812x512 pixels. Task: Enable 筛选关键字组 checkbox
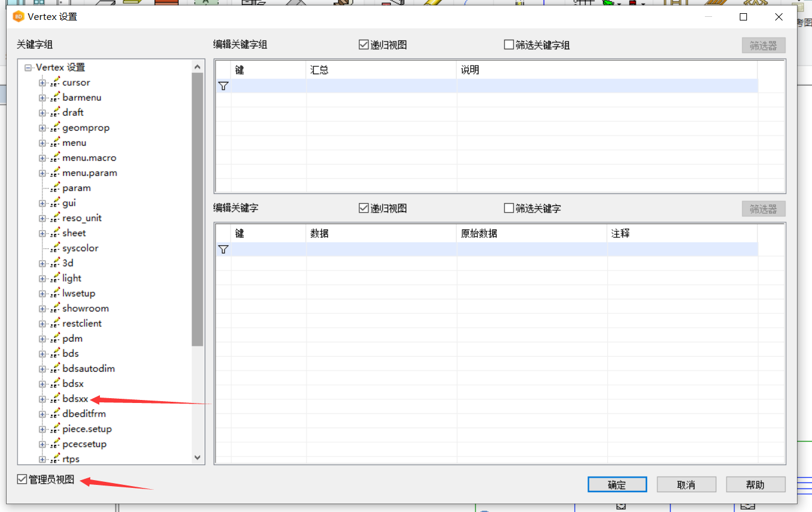[x=509, y=45]
